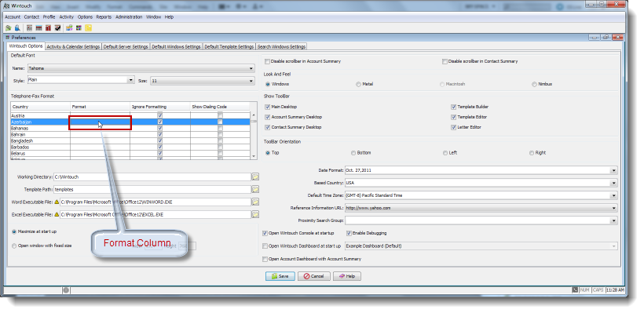Click the Ignore Formatting column header
The image size is (644, 313).
160,107
